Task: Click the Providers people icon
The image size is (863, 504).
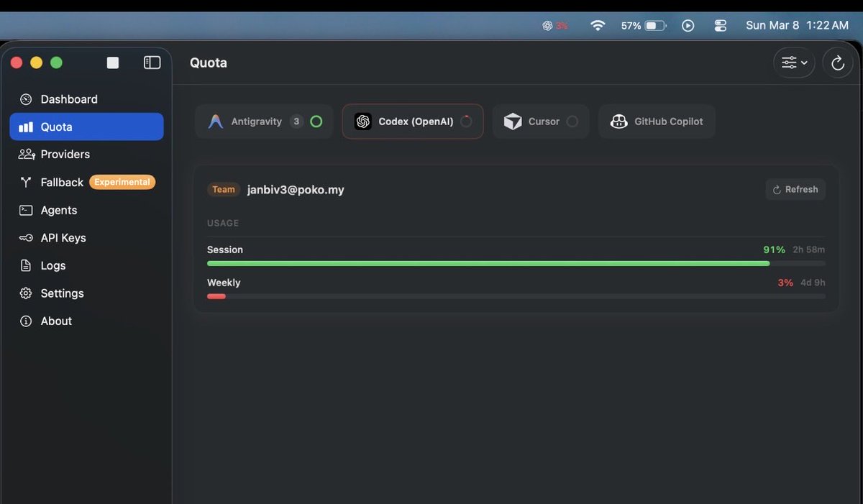Action: click(x=27, y=155)
